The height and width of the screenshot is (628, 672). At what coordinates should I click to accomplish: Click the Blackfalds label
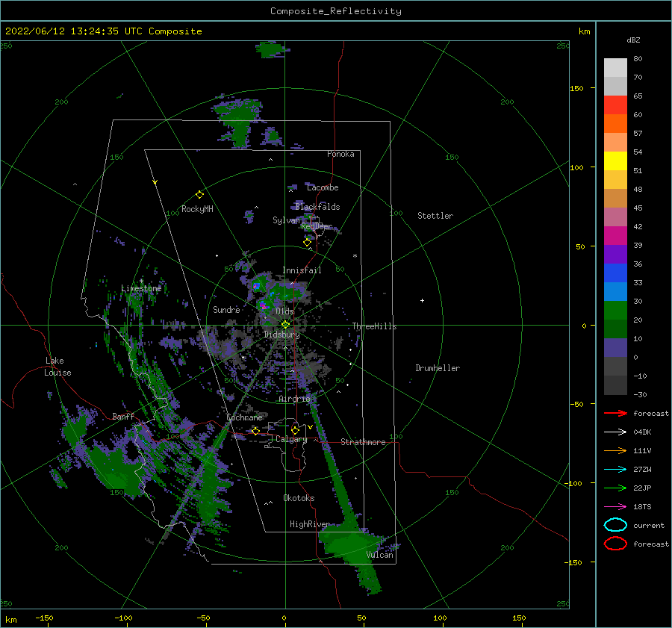coord(317,207)
